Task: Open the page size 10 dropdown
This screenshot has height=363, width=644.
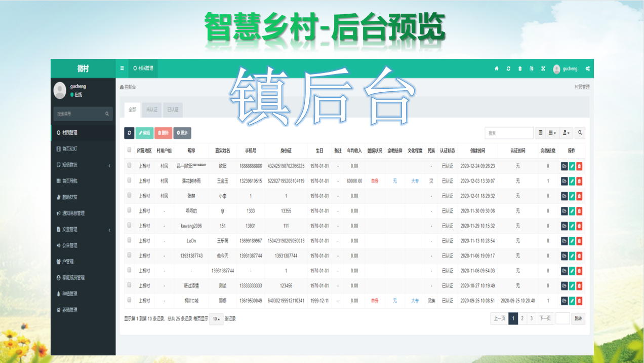Action: point(216,319)
